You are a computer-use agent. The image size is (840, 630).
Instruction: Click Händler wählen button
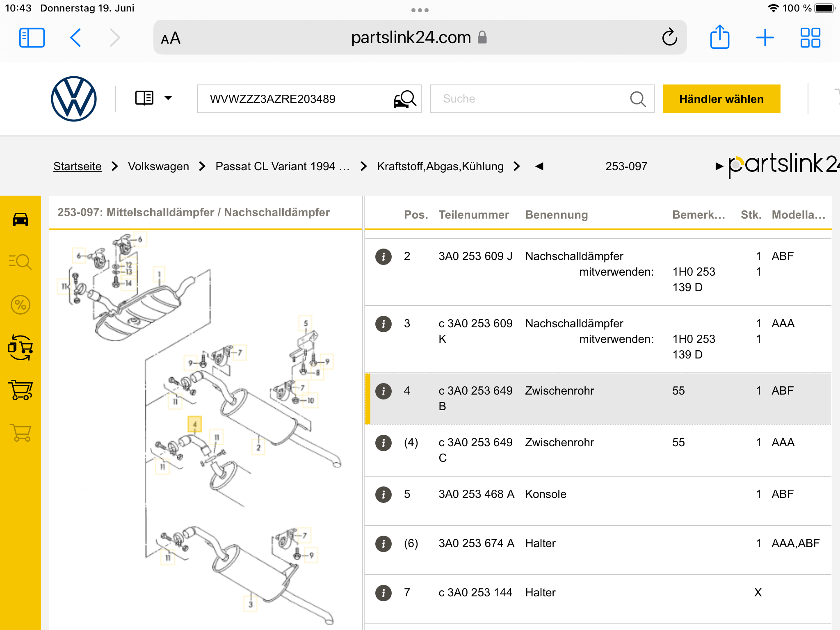pos(721,99)
